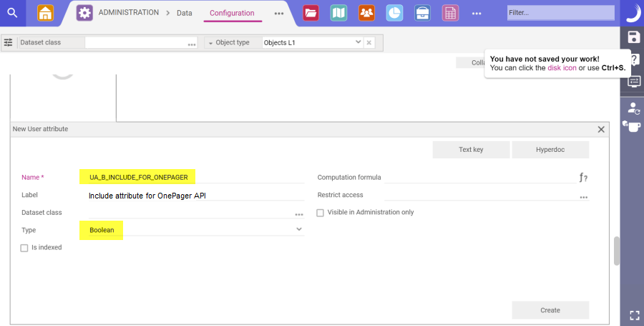The height and width of the screenshot is (326, 644).
Task: Open the Data tab
Action: [x=185, y=13]
